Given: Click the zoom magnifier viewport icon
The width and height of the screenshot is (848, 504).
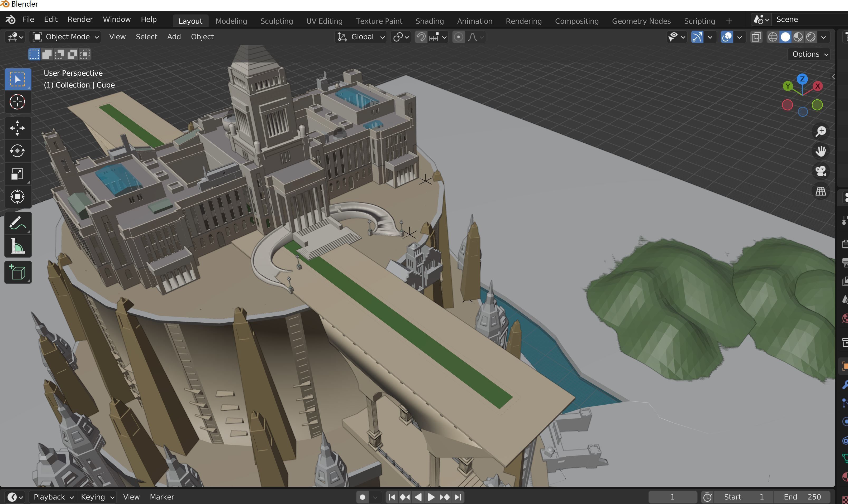Looking at the screenshot, I should click(821, 132).
